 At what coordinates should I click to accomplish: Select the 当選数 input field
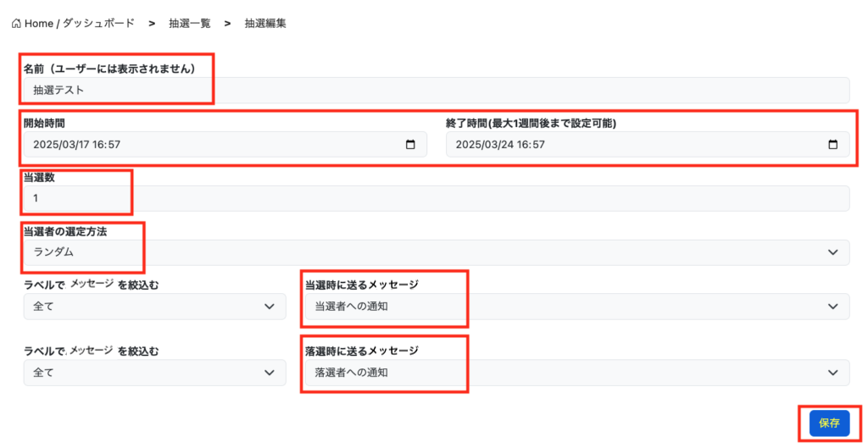point(436,198)
